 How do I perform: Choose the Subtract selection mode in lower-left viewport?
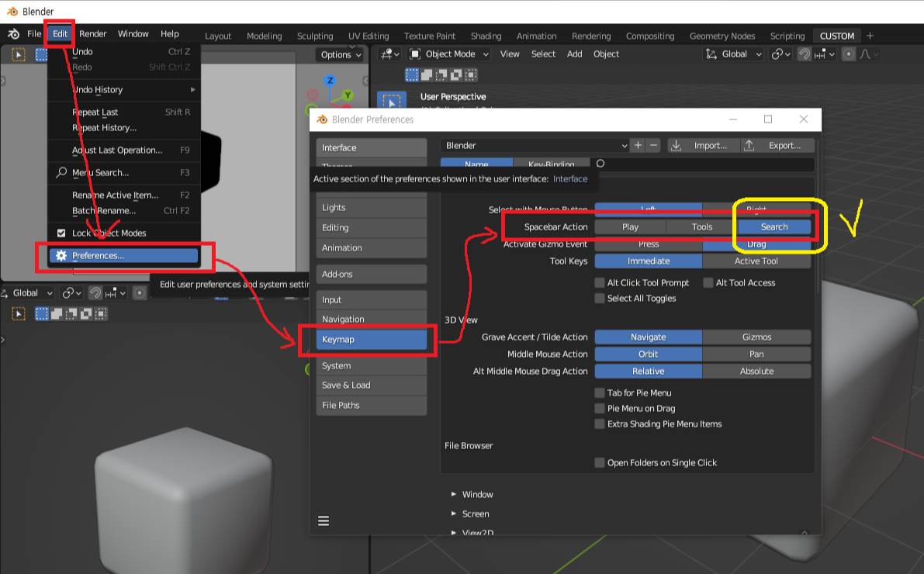tap(71, 313)
